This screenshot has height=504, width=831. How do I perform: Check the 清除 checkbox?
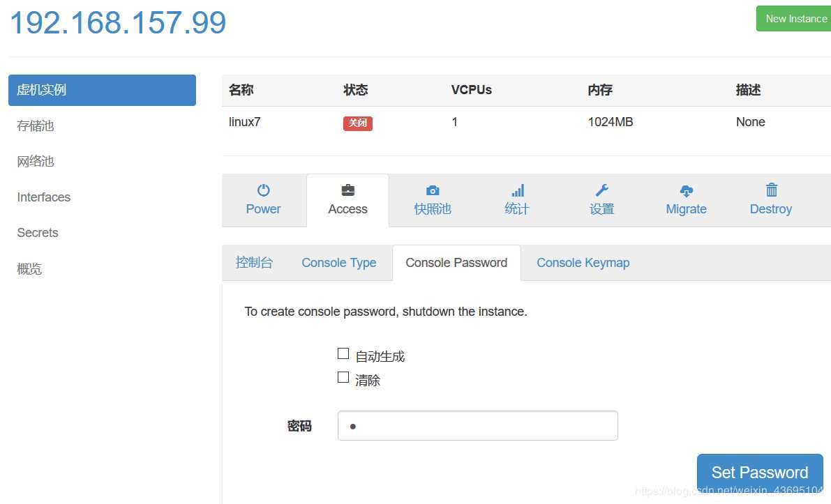pos(343,377)
